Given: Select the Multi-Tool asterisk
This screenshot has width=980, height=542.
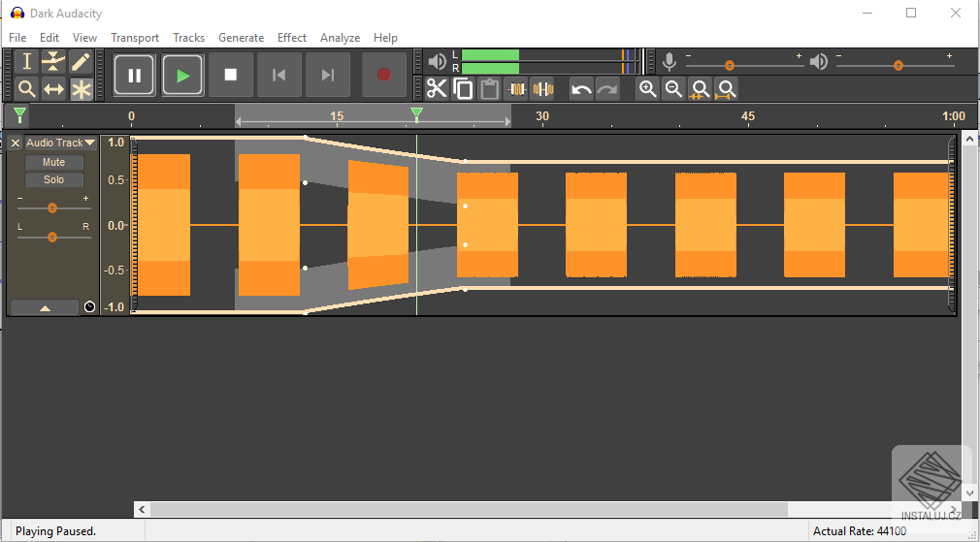Looking at the screenshot, I should 80,88.
